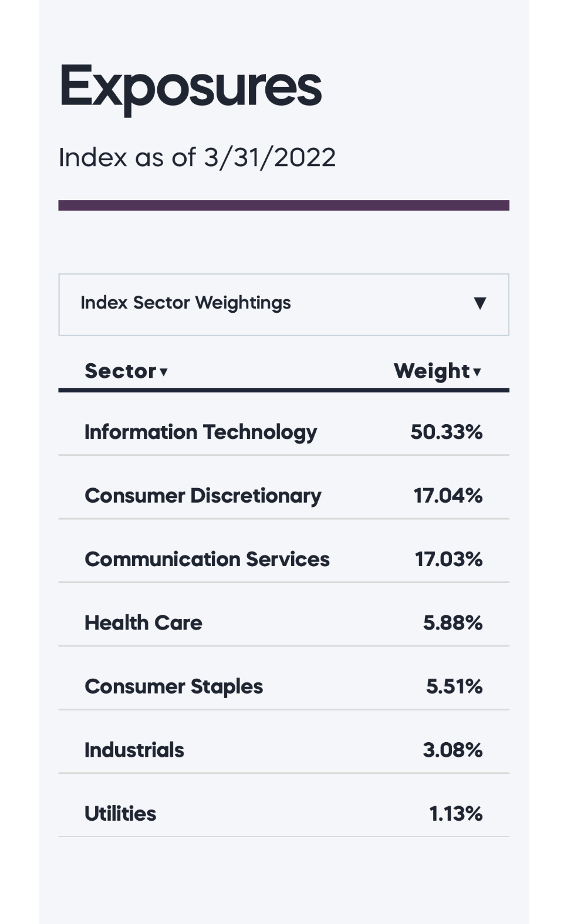
Task: Click the Index as of 3/31/2022 date text
Action: [197, 157]
